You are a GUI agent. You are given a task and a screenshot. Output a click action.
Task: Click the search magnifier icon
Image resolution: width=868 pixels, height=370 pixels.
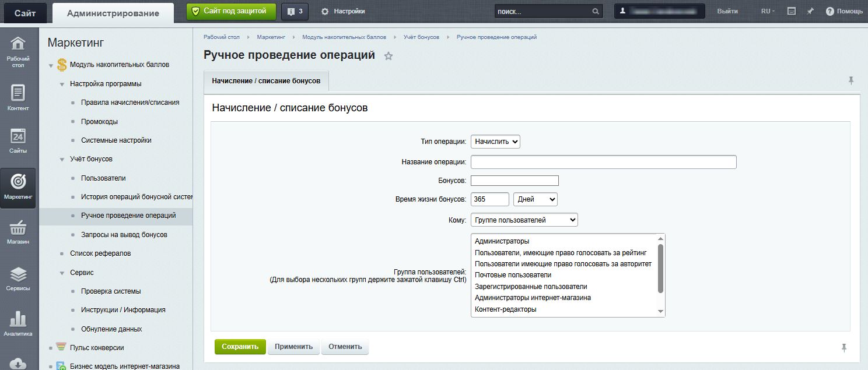coord(596,11)
